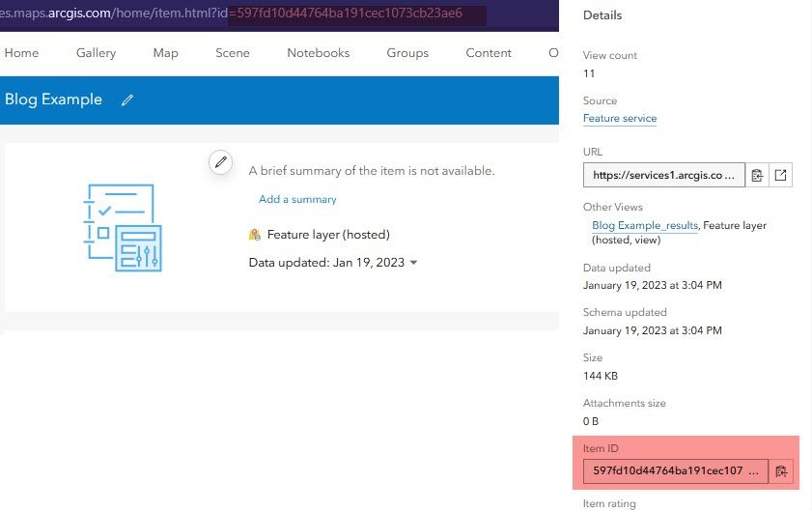812x511 pixels.
Task: Select the services1.arcgis URL field
Action: click(x=664, y=175)
